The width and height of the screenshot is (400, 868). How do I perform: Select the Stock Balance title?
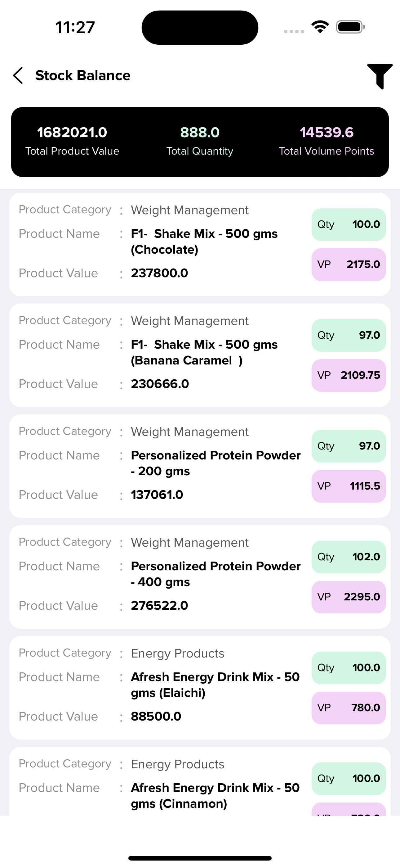tap(83, 75)
